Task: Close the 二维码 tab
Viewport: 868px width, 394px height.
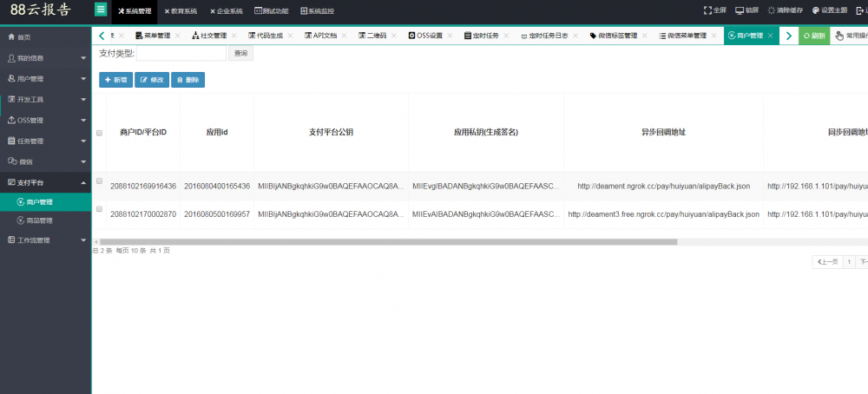Action: (x=393, y=36)
